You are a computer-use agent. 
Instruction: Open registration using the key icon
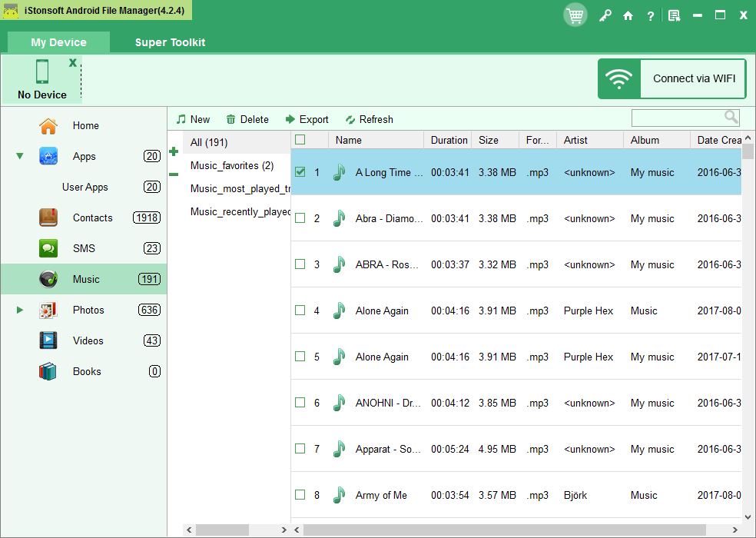pos(605,15)
